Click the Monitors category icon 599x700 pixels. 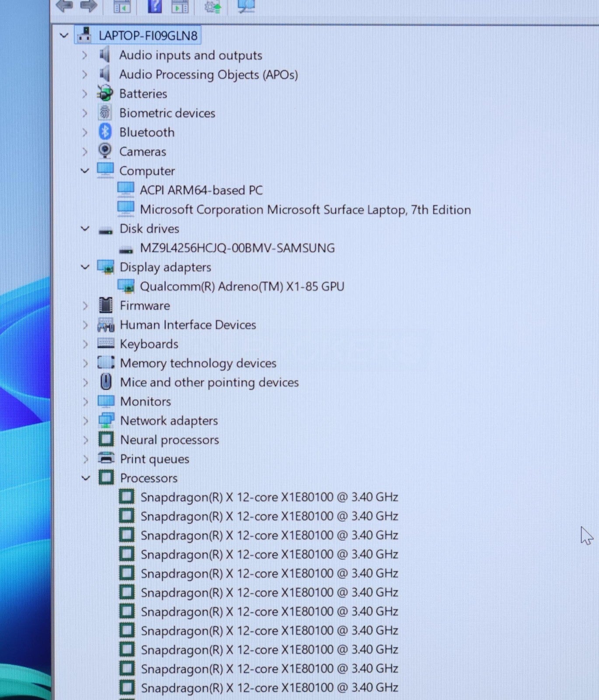(106, 401)
